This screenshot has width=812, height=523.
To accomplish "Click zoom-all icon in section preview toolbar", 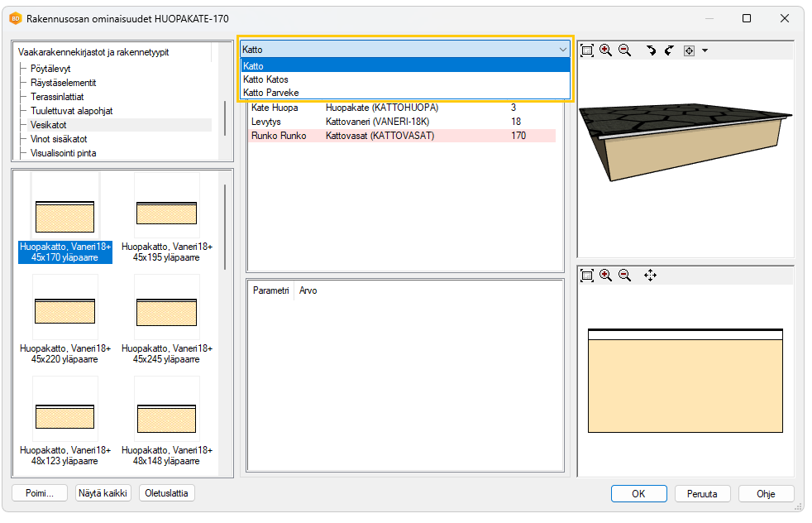I will pos(587,276).
